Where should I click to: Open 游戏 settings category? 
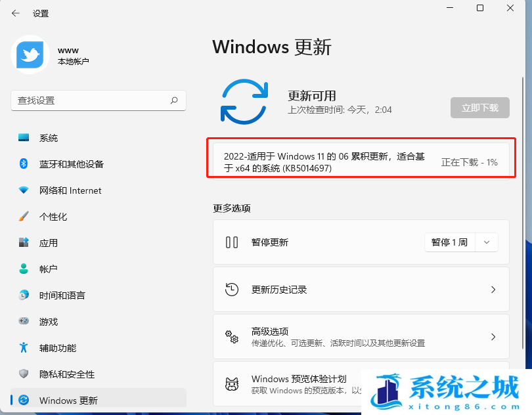click(99, 321)
